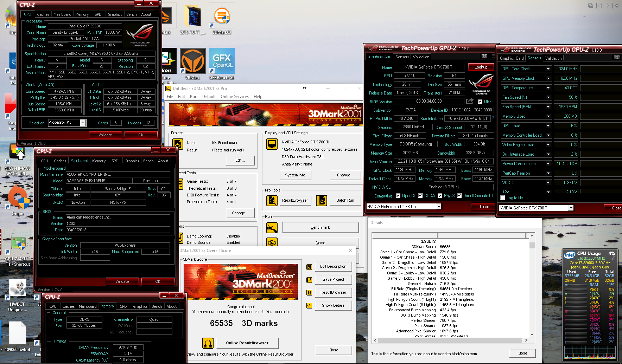Click the Benchmark button in Run section
Image resolution: width=622 pixels, height=364 pixels.
pos(320,227)
